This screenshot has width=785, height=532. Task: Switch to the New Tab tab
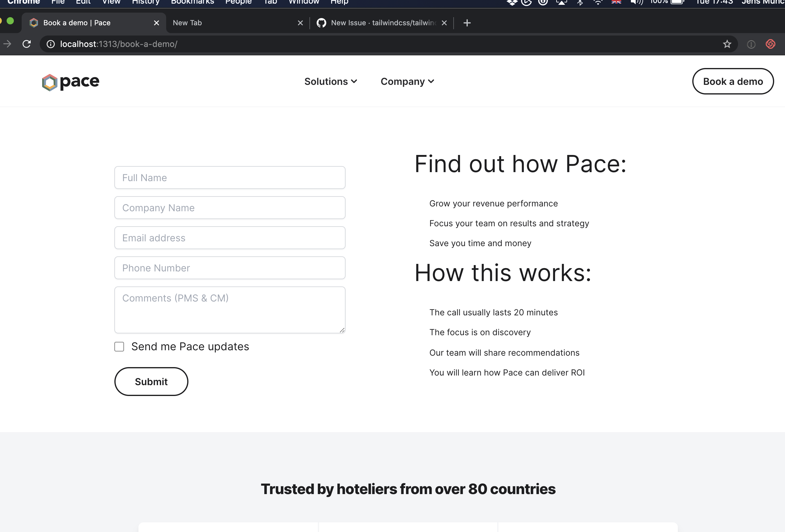pyautogui.click(x=219, y=23)
